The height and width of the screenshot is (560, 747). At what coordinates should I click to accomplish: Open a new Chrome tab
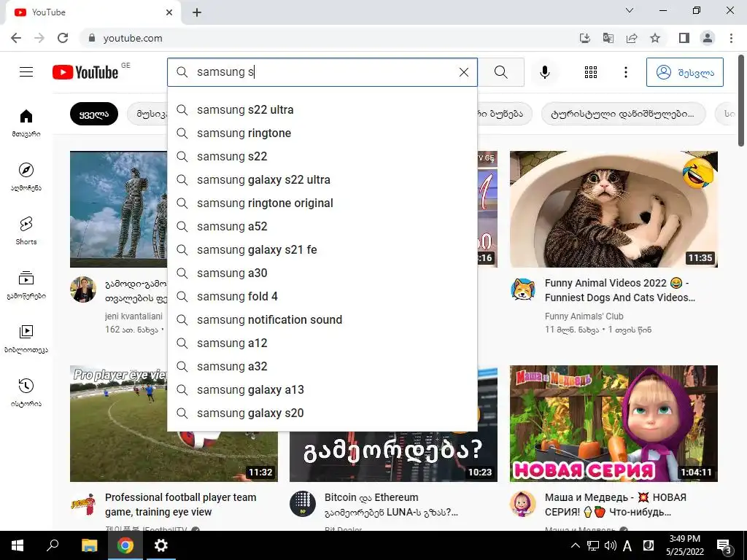(x=197, y=12)
